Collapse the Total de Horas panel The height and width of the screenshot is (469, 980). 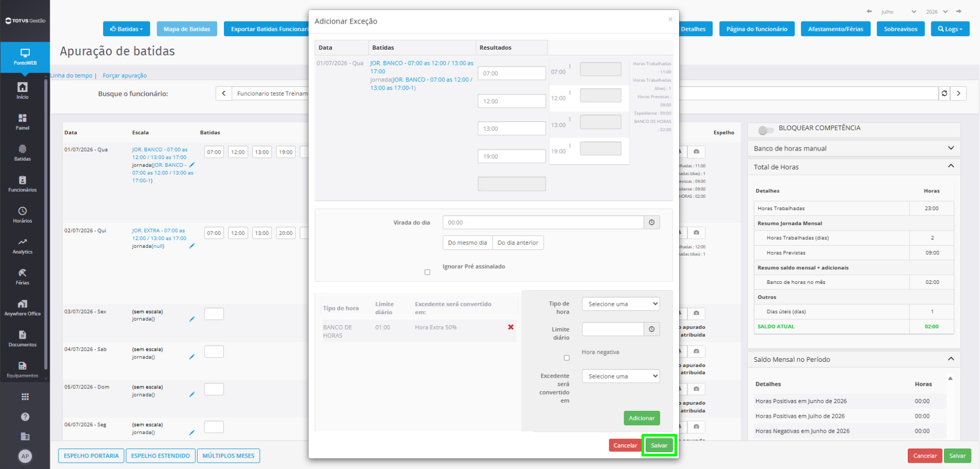coord(951,166)
